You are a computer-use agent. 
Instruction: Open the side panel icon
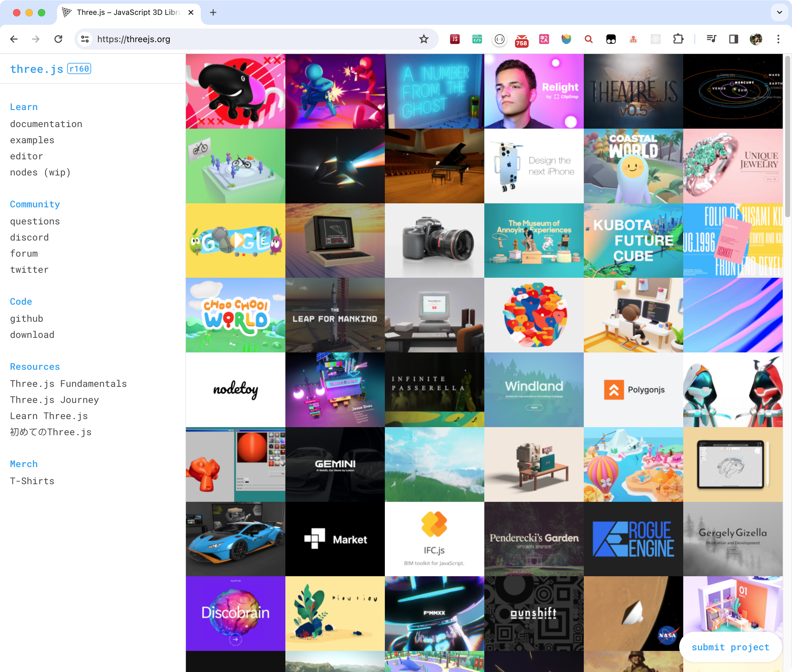[x=733, y=39]
